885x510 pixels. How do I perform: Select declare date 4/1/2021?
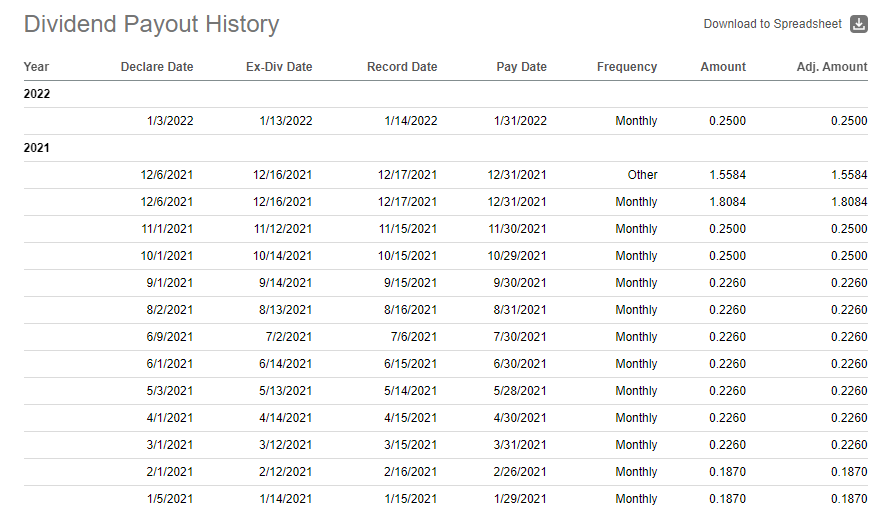pos(170,418)
